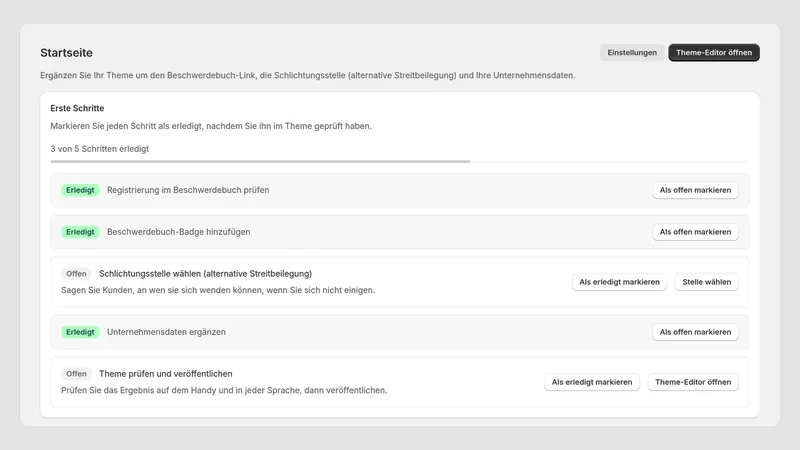Viewport: 800px width, 450px height.
Task: Mark Registrierung im Beschwerdebuch prüfen as offen
Action: coord(695,190)
